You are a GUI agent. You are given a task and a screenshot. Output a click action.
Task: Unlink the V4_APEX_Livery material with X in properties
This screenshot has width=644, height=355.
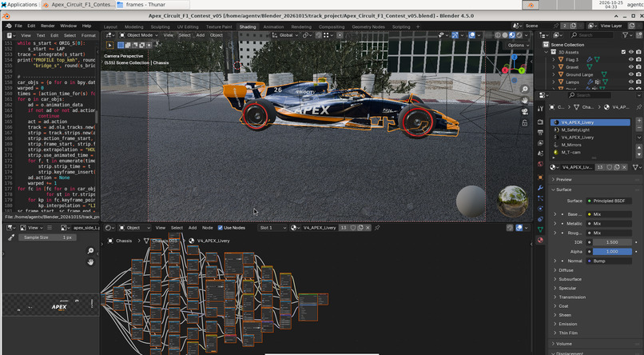click(624, 167)
